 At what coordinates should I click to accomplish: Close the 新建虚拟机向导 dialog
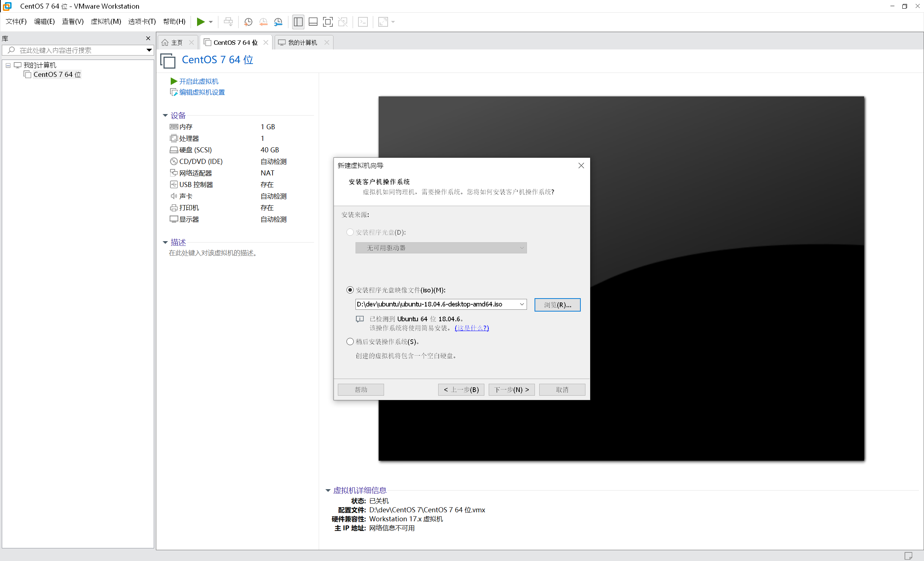[x=581, y=165]
